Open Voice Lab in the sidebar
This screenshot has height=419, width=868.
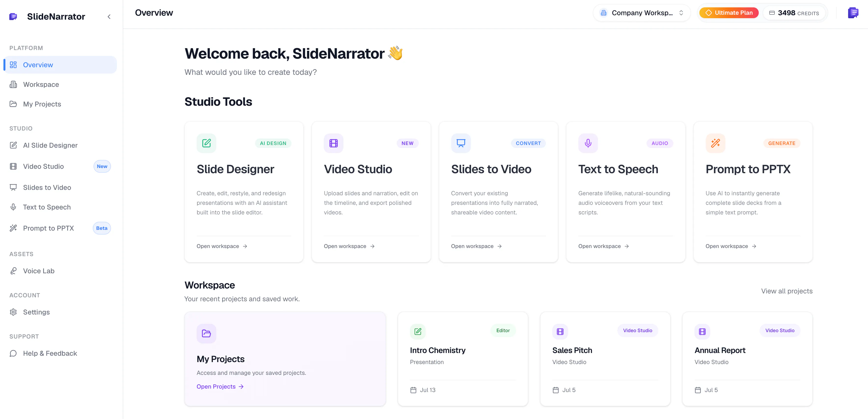60,271
